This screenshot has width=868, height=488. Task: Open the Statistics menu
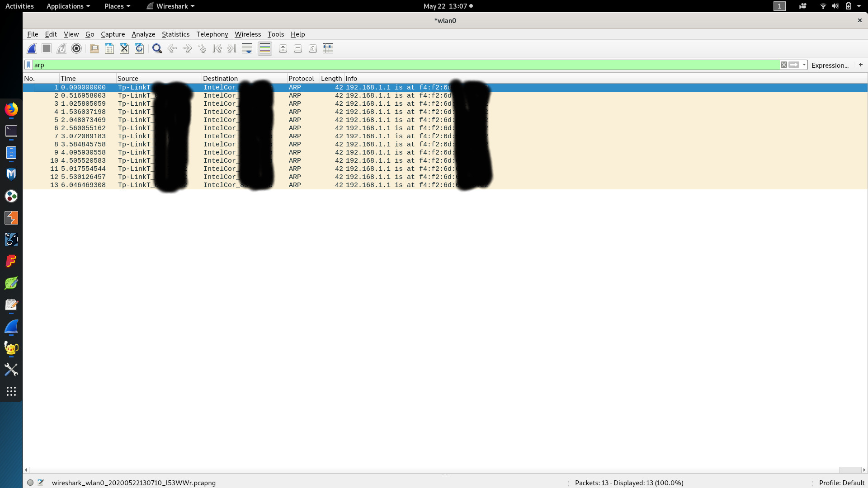click(x=175, y=33)
